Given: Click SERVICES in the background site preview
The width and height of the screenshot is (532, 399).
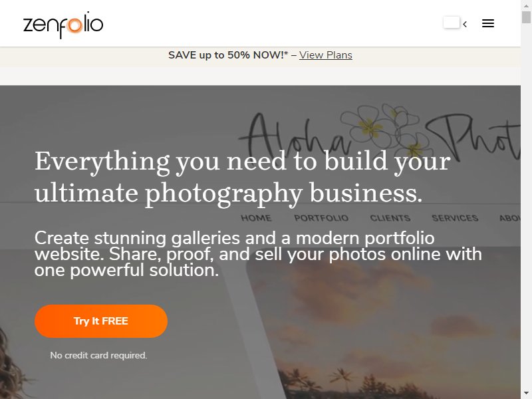Looking at the screenshot, I should (x=455, y=218).
